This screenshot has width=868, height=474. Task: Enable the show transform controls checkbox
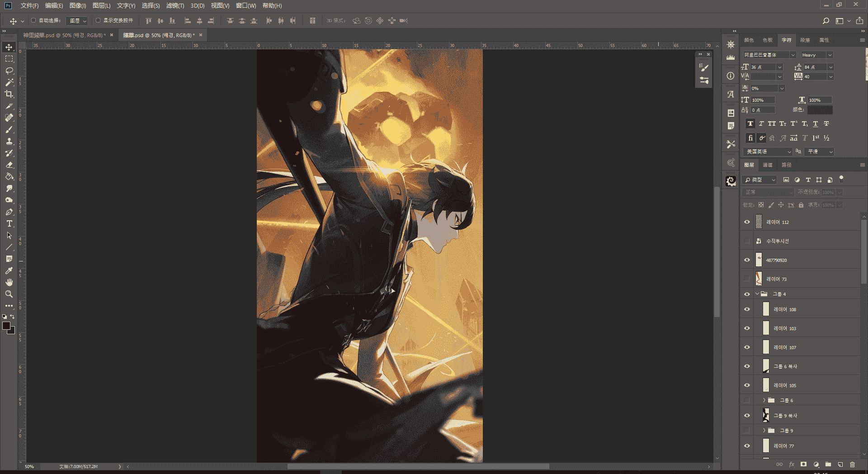click(98, 20)
